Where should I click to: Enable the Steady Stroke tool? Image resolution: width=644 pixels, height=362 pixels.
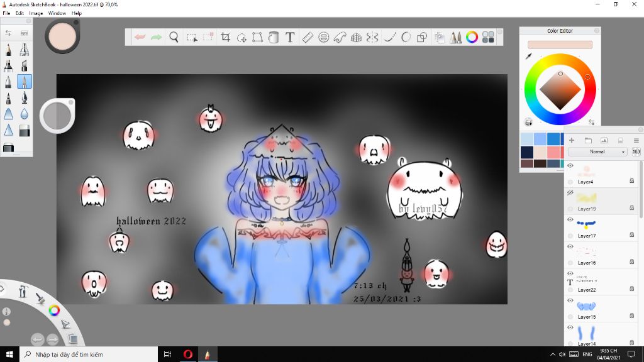pyautogui.click(x=390, y=37)
